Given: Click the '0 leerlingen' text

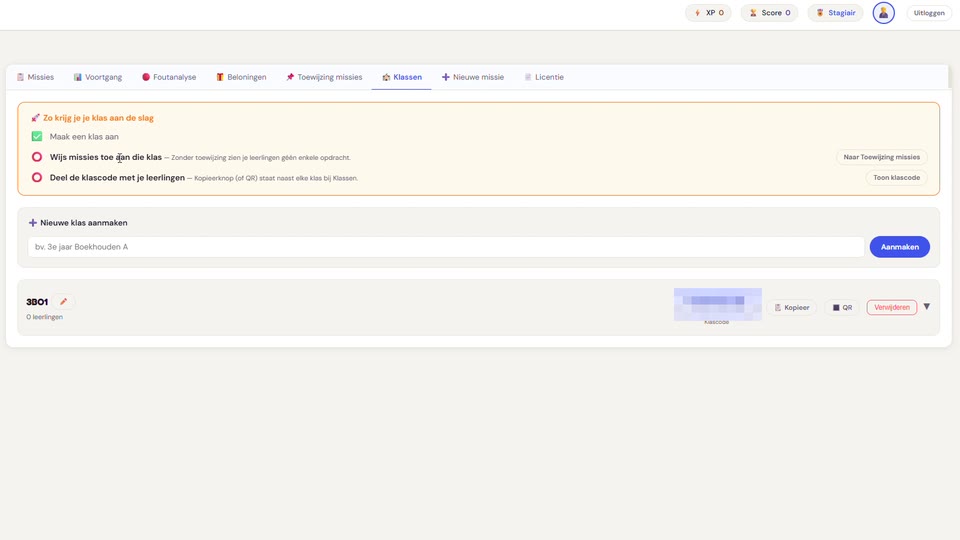Looking at the screenshot, I should [x=44, y=317].
